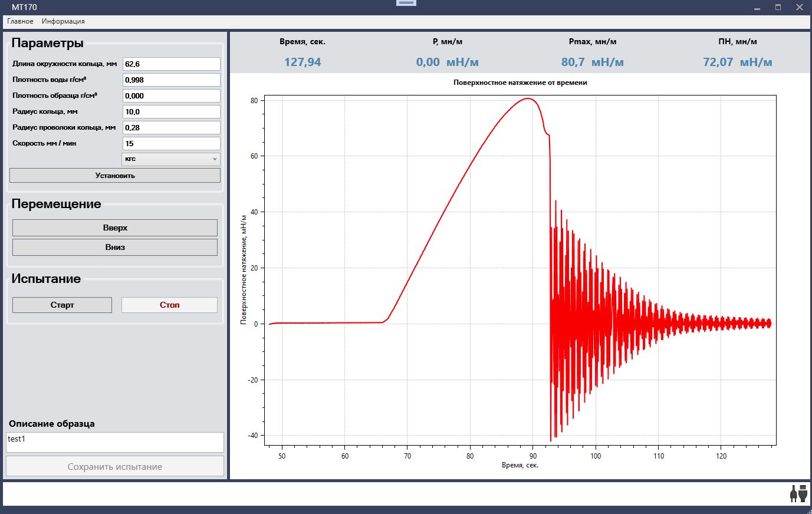This screenshot has height=514, width=812.
Task: Click the Вверх movement button
Action: pos(115,228)
